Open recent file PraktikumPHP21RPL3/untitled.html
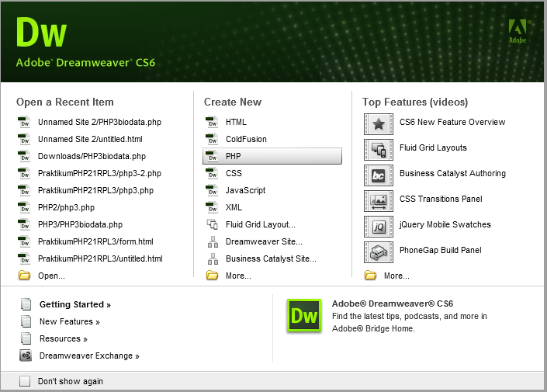Image resolution: width=547 pixels, height=392 pixels. click(100, 258)
